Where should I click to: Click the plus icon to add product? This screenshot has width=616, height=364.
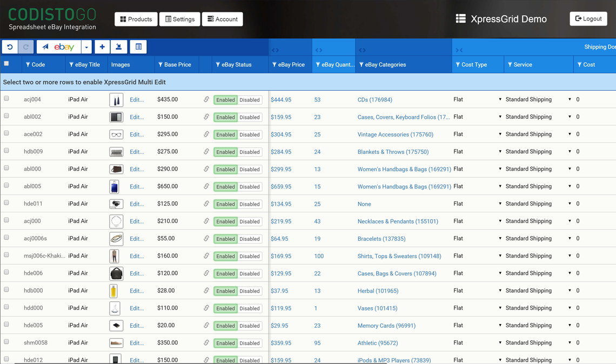pos(102,47)
